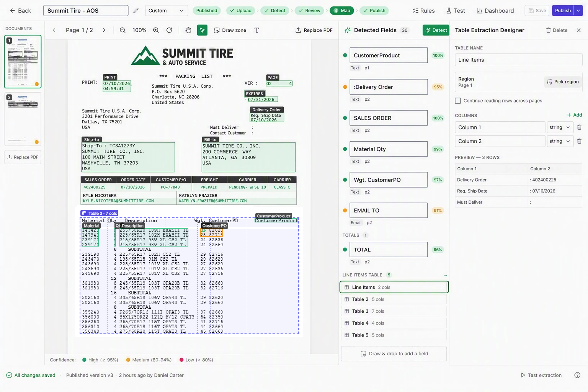
Task: Delete the table via Delete button
Action: coord(557,30)
